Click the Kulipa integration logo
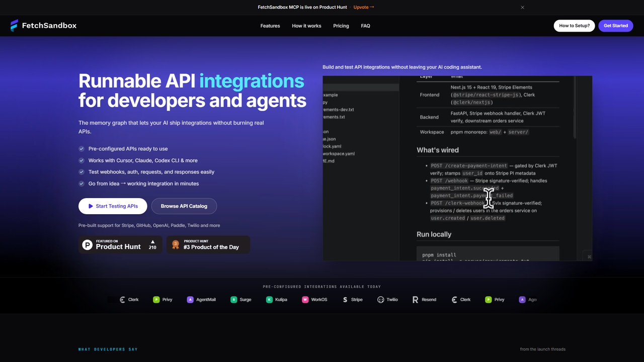Screen dimensions: 644x362 tap(277, 300)
